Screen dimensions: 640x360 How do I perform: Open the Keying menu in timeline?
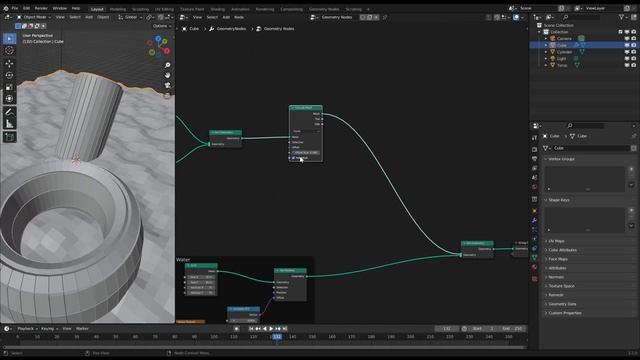pyautogui.click(x=49, y=329)
